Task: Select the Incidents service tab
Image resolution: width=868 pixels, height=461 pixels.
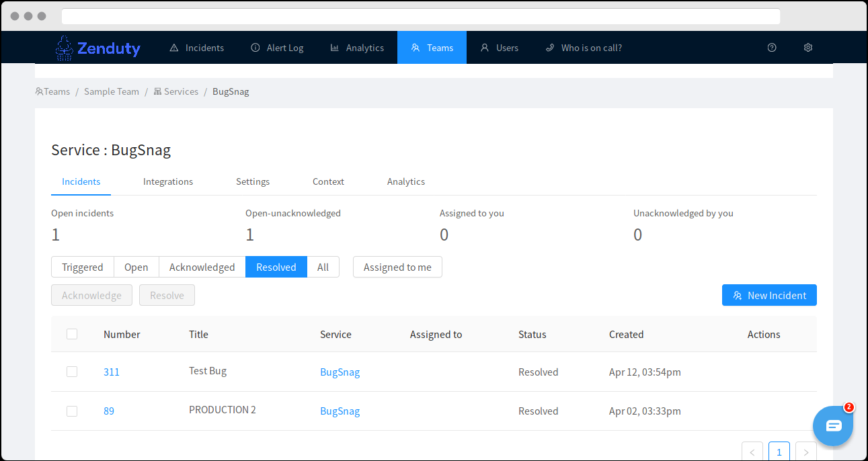Action: click(81, 181)
